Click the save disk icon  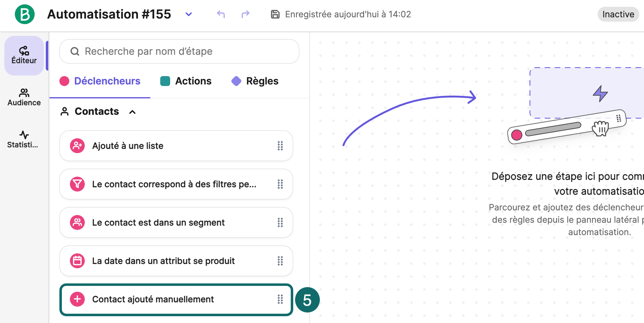[x=275, y=14]
